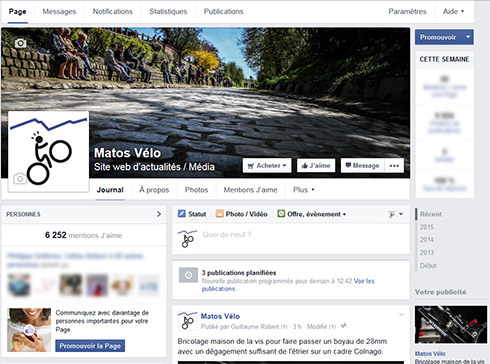The image size is (490, 364).
Task: Expand the Personnes section chevron
Action: (x=159, y=214)
